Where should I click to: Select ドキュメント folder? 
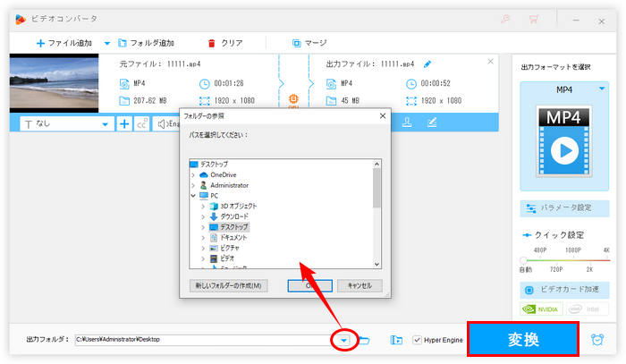(x=233, y=238)
